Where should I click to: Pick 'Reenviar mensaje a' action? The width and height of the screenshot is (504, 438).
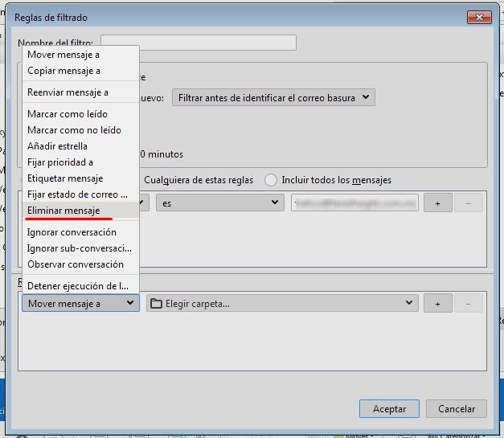[80, 92]
